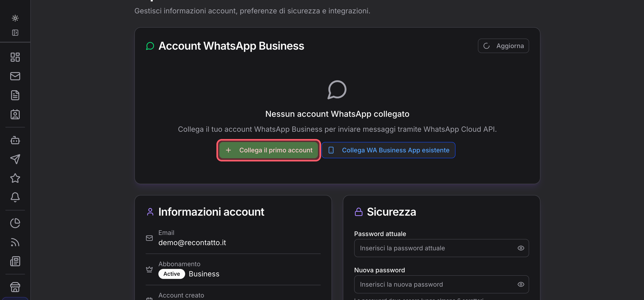Image resolution: width=644 pixels, height=300 pixels.
Task: Click the email demo@recontatto.it
Action: [192, 242]
